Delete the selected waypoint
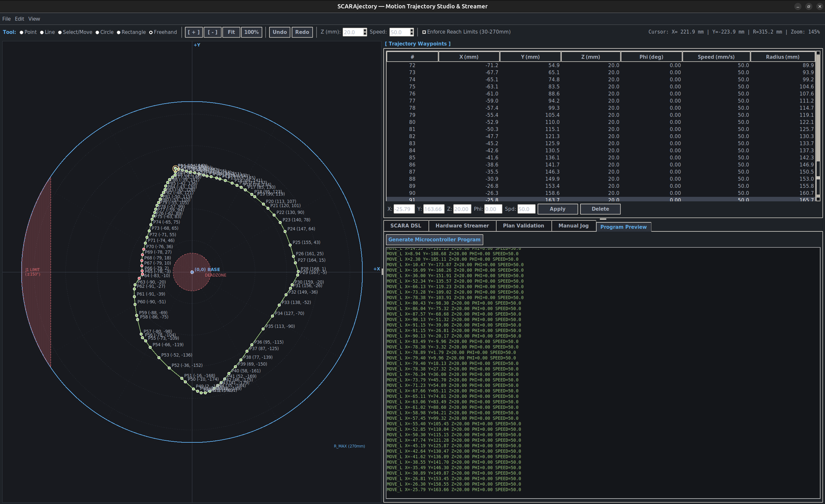The image size is (825, 504). tap(600, 209)
